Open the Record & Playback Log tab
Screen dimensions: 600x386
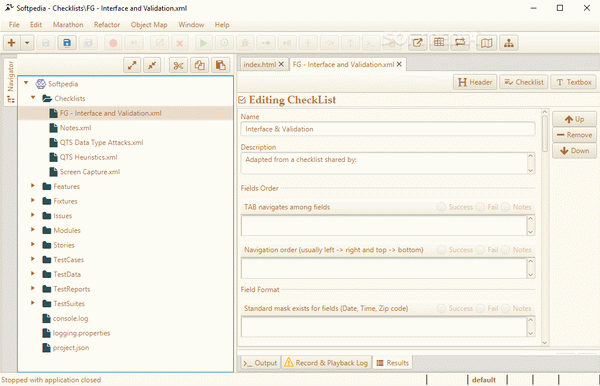coord(326,363)
